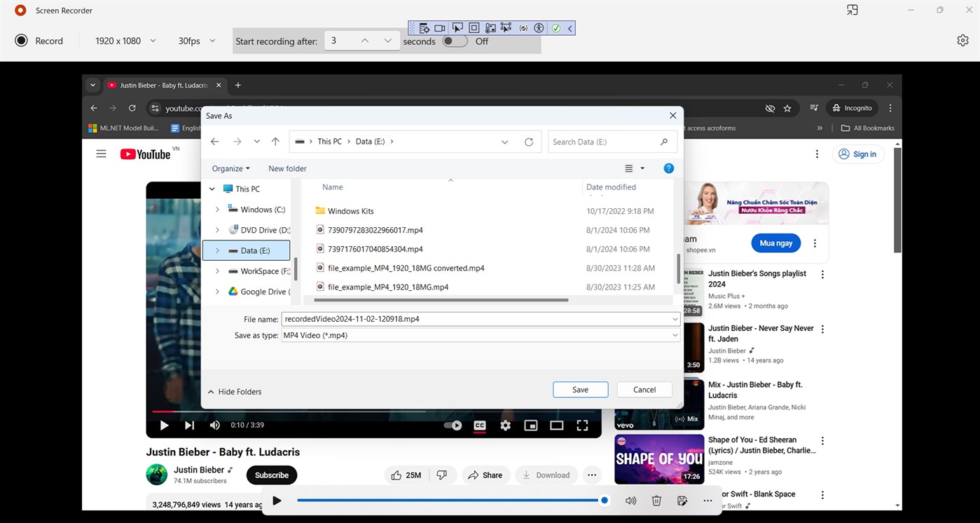Open the YouTube miniplayer
This screenshot has width=980, height=523.
[x=531, y=425]
